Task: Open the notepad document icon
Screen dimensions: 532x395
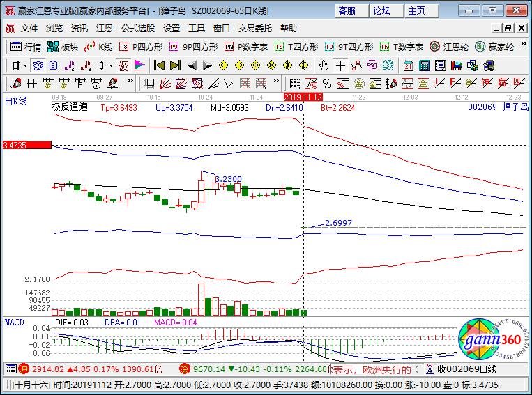Action: pos(441,65)
